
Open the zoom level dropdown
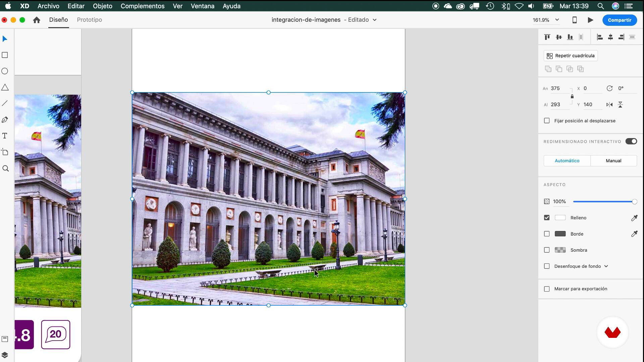tap(557, 20)
